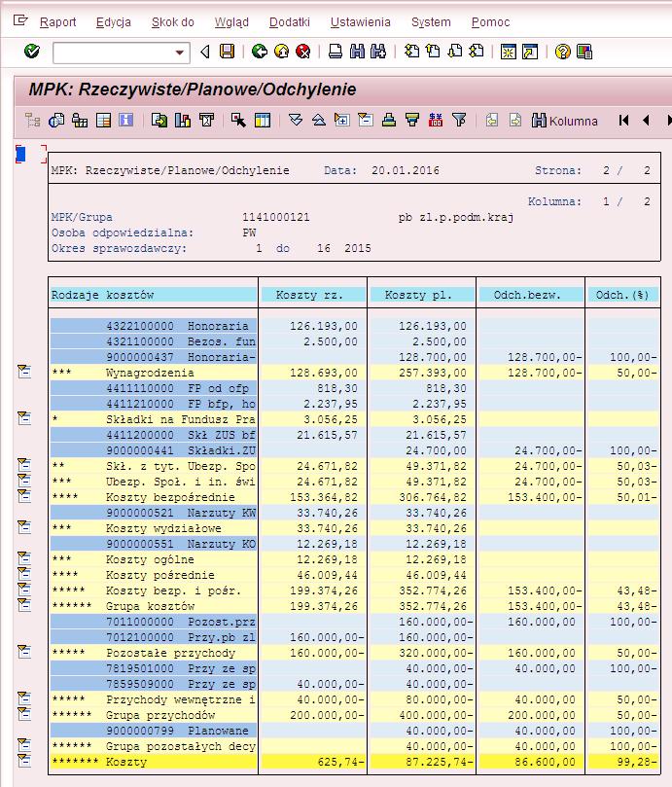Viewport: 672px width, 787px height.
Task: Collapse the Koszty bezpośrednie row
Action: pos(24,496)
